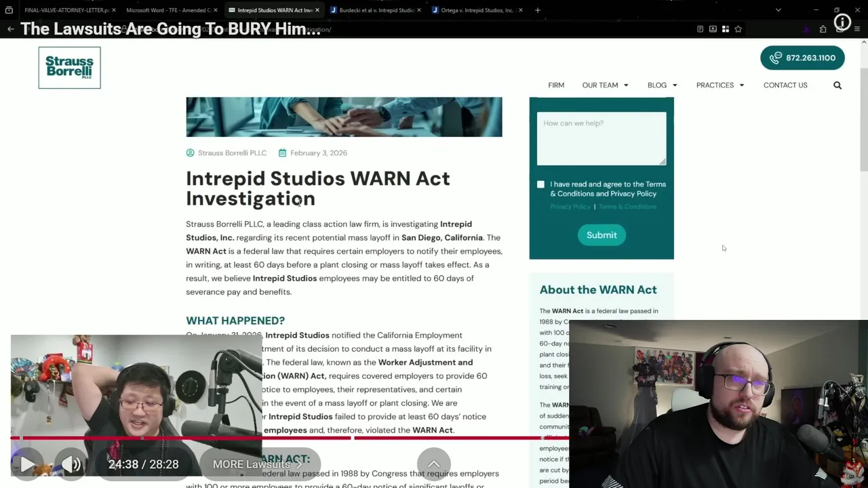Click the How can we help text area
The width and height of the screenshot is (868, 488).
pyautogui.click(x=601, y=139)
